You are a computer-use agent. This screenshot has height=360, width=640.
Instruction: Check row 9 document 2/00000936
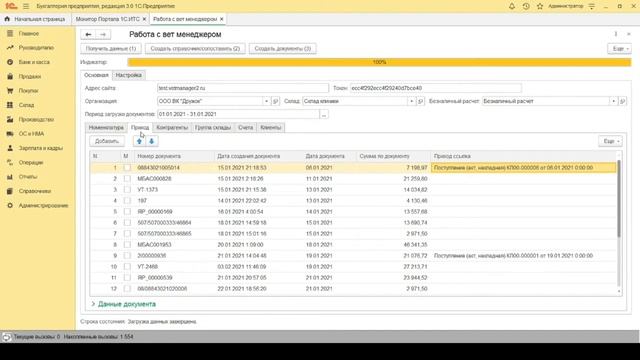point(127,256)
